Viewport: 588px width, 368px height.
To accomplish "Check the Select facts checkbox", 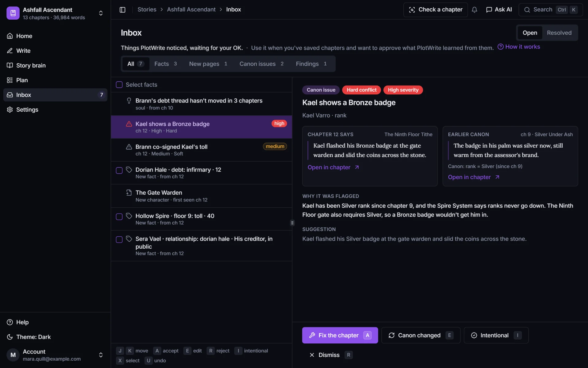I will pos(119,85).
